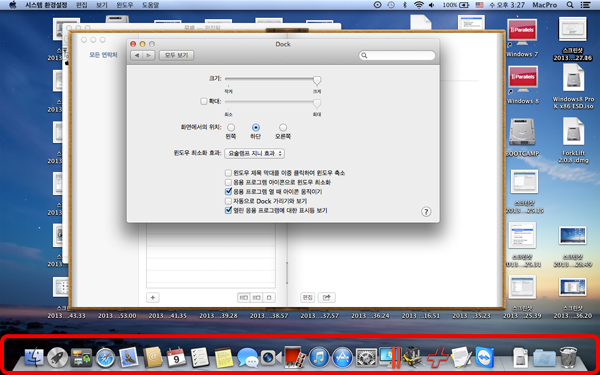Open Contacts address book in Dock
The image size is (600, 375).
point(153,358)
